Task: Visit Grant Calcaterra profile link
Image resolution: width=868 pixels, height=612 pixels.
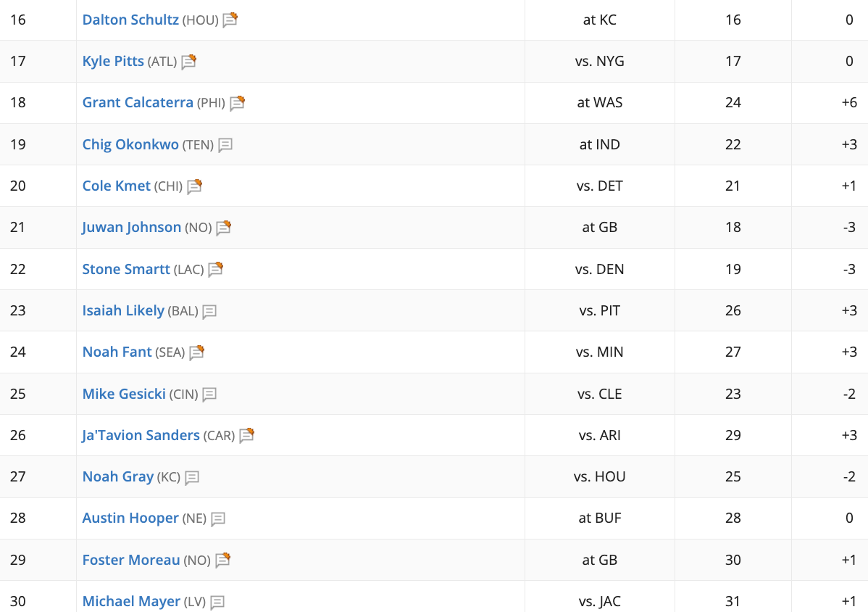Action: pos(138,102)
